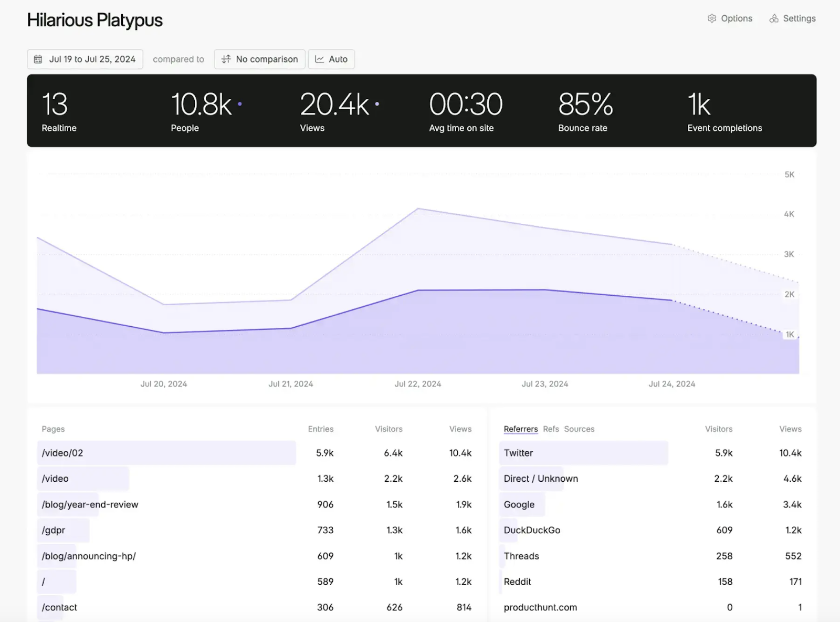The width and height of the screenshot is (840, 622).
Task: Toggle the Referrers view underline option
Action: (520, 429)
